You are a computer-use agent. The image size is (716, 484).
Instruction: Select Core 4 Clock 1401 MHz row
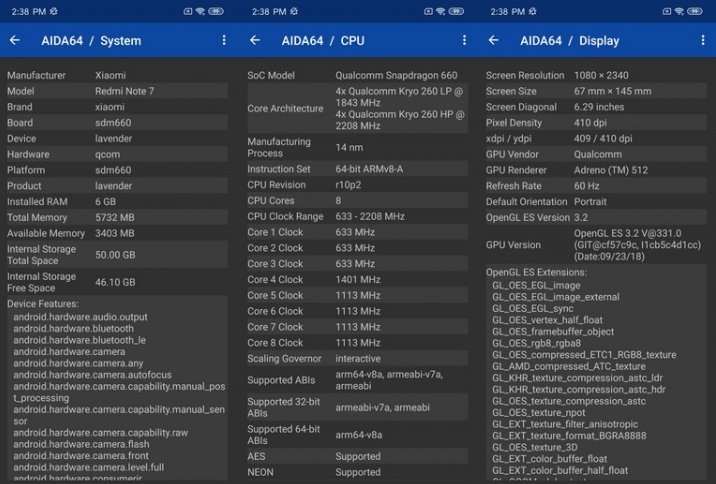pyautogui.click(x=357, y=279)
